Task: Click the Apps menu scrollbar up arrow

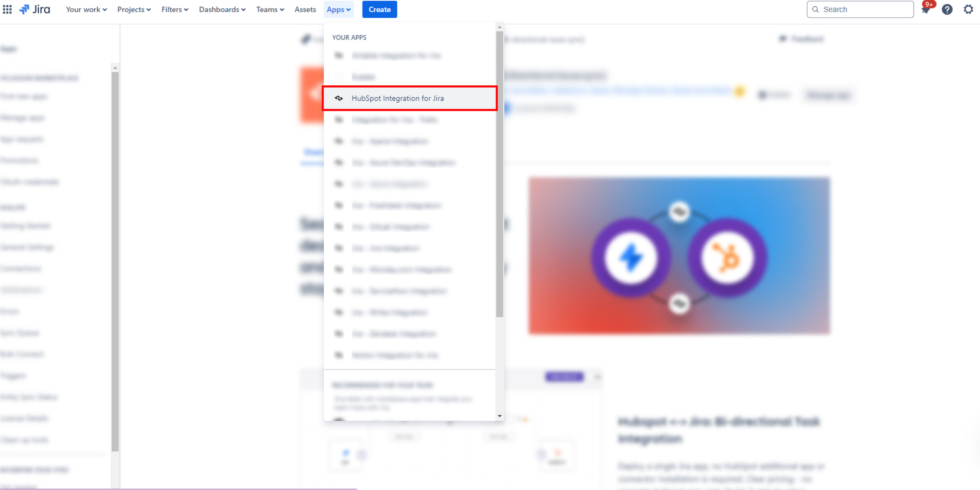Action: coord(499,27)
